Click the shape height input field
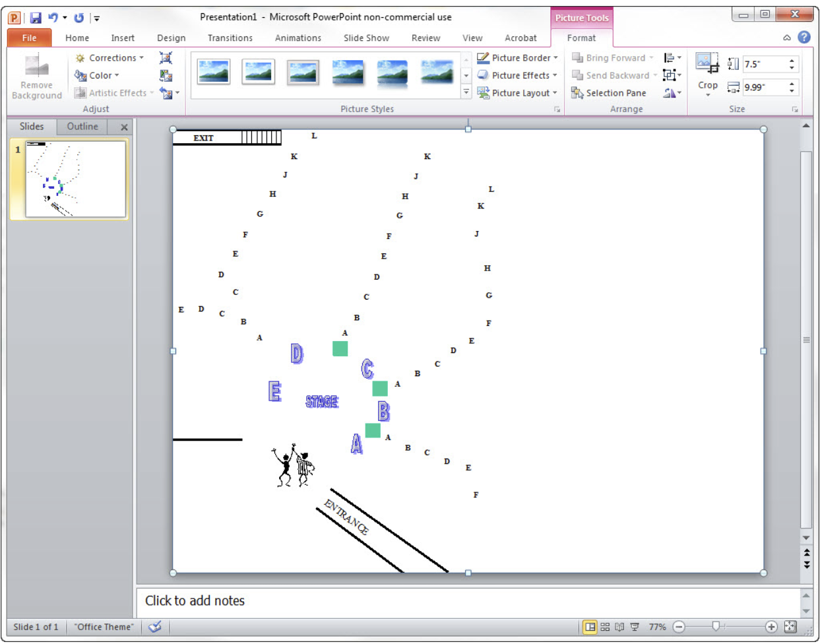Viewport: 822px width, 644px height. coord(764,64)
